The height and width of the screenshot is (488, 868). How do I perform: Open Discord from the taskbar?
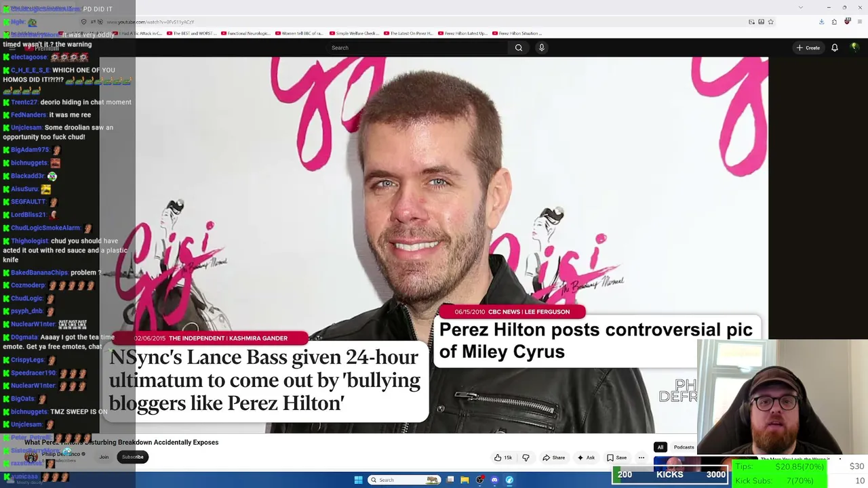pos(494,480)
